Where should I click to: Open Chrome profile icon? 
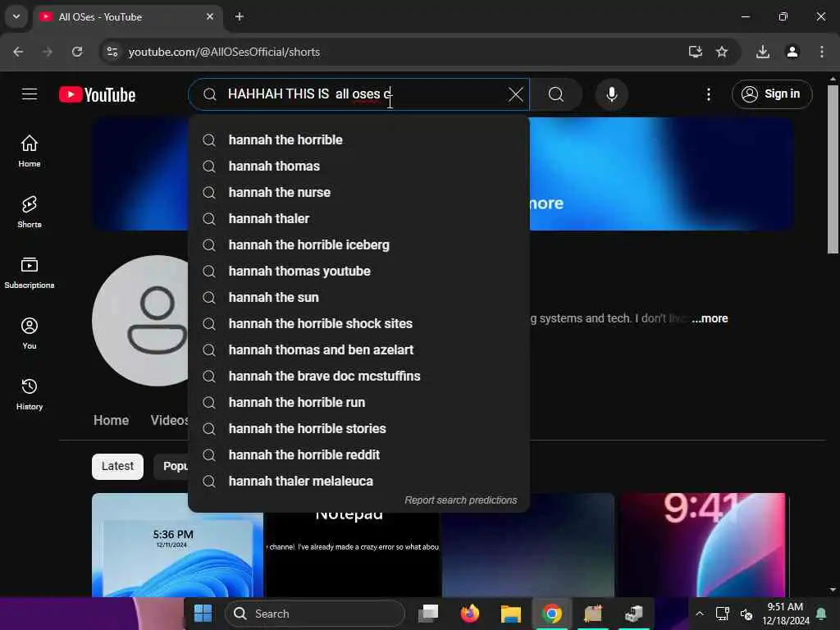pyautogui.click(x=792, y=52)
